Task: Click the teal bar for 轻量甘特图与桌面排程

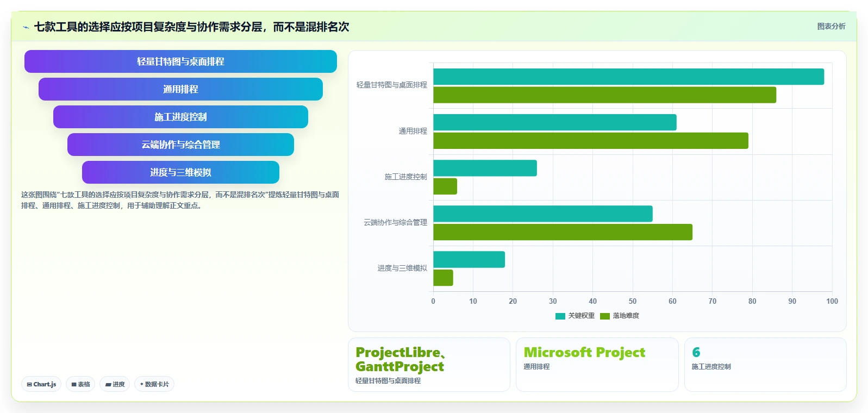Action: pyautogui.click(x=628, y=77)
